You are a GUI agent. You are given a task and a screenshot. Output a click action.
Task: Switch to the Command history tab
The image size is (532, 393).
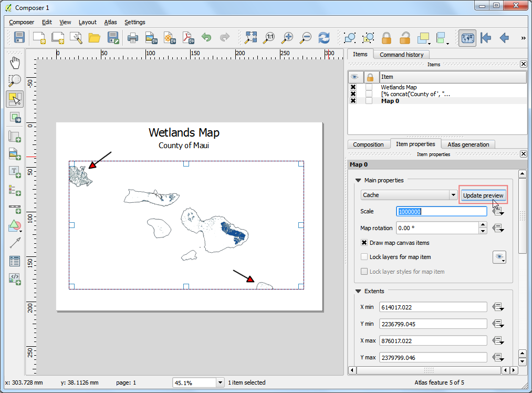pos(401,55)
